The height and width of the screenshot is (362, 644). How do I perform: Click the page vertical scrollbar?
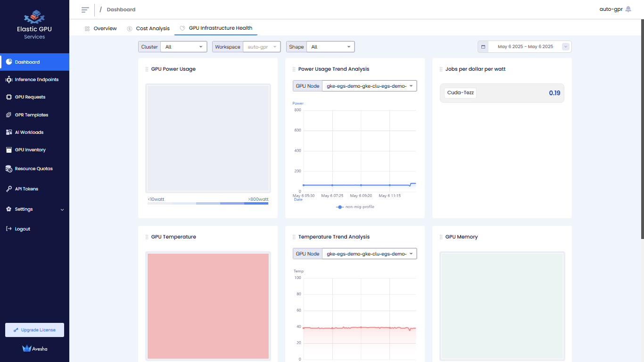tap(642, 128)
